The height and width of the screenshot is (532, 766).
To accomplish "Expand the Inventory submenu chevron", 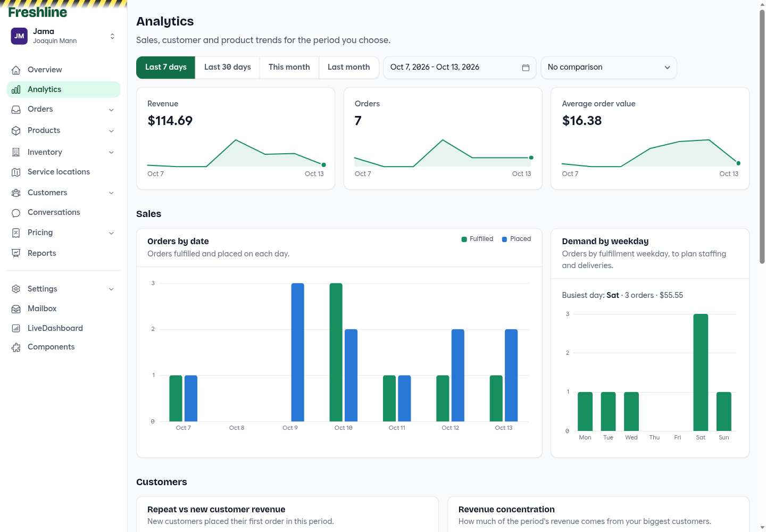I will click(111, 152).
